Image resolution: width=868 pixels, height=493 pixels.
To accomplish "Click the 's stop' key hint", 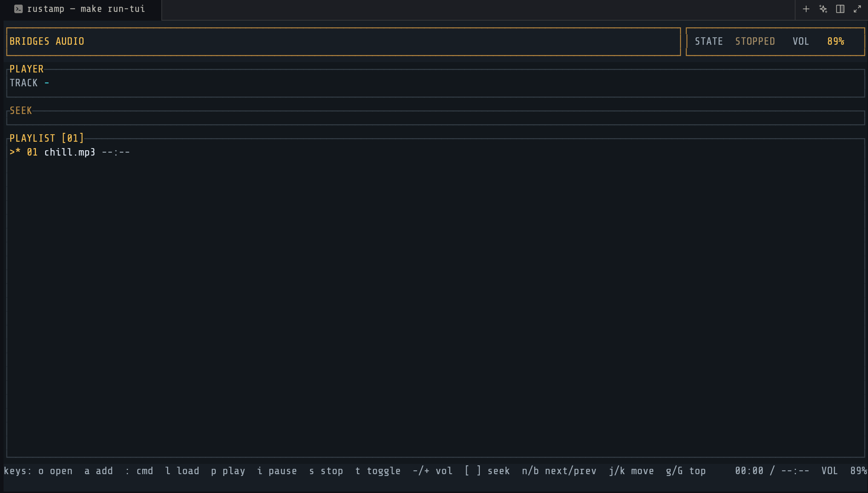I will coord(326,471).
